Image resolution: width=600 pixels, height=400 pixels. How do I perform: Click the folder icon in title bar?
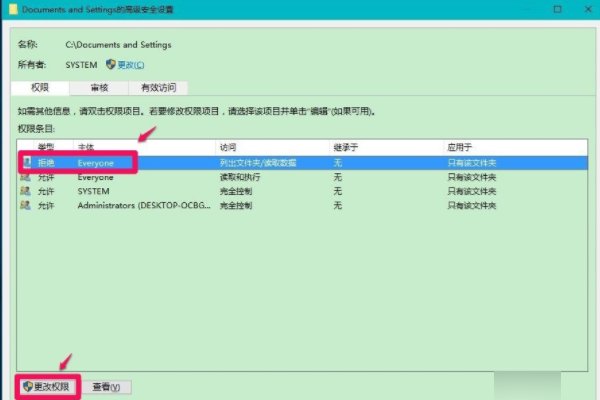coord(13,9)
